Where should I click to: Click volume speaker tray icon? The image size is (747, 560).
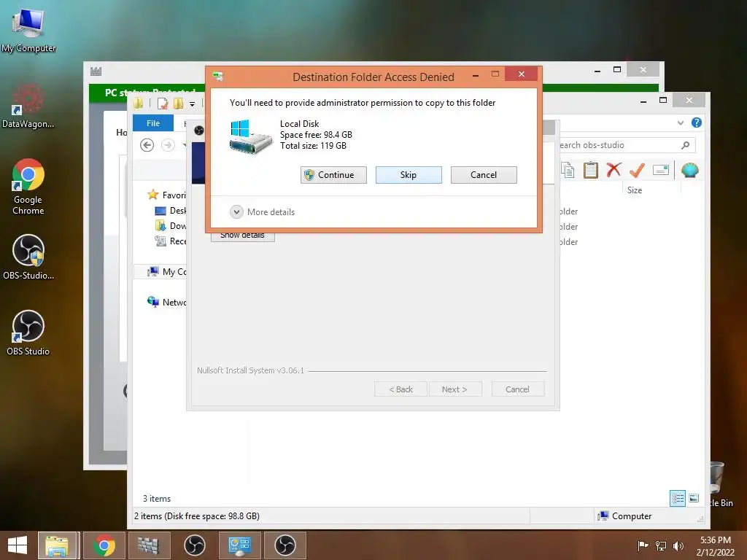[x=678, y=545]
